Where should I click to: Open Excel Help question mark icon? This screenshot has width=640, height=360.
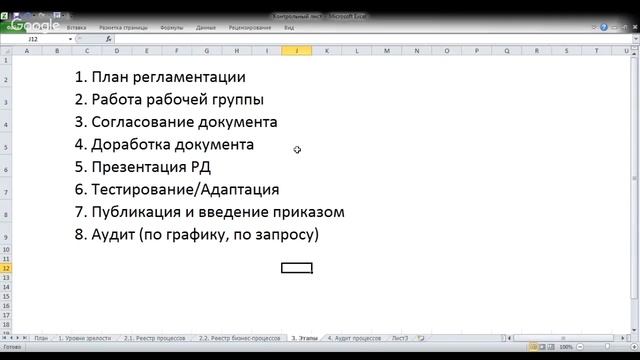pyautogui.click(x=604, y=27)
